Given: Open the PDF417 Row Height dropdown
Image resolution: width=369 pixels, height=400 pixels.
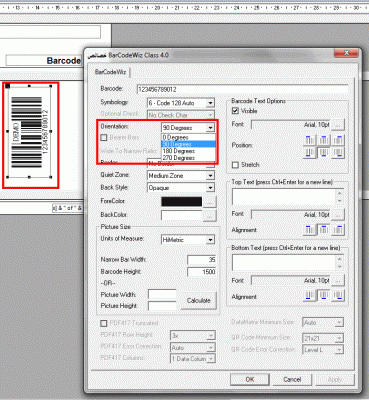Looking at the screenshot, I should (x=211, y=335).
